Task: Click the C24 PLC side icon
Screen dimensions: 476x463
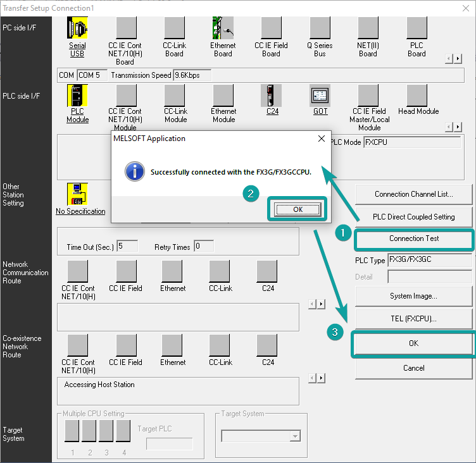Action: click(272, 95)
